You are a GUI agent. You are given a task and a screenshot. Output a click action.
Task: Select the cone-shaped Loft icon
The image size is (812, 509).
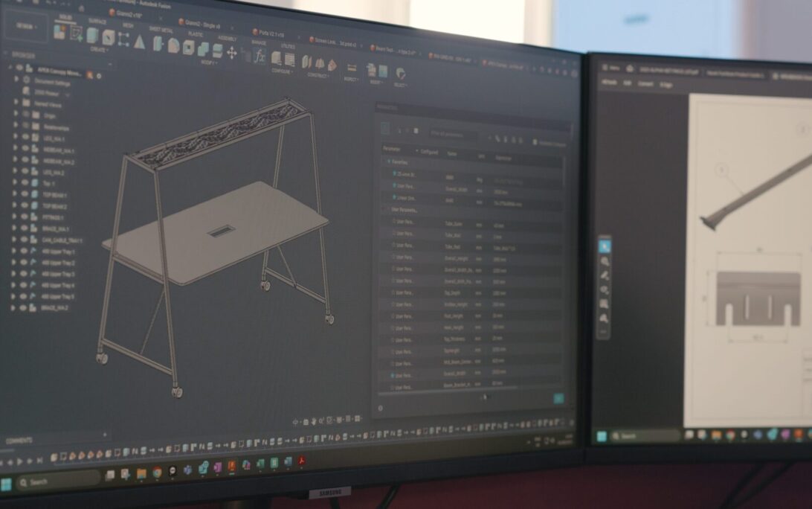139,42
